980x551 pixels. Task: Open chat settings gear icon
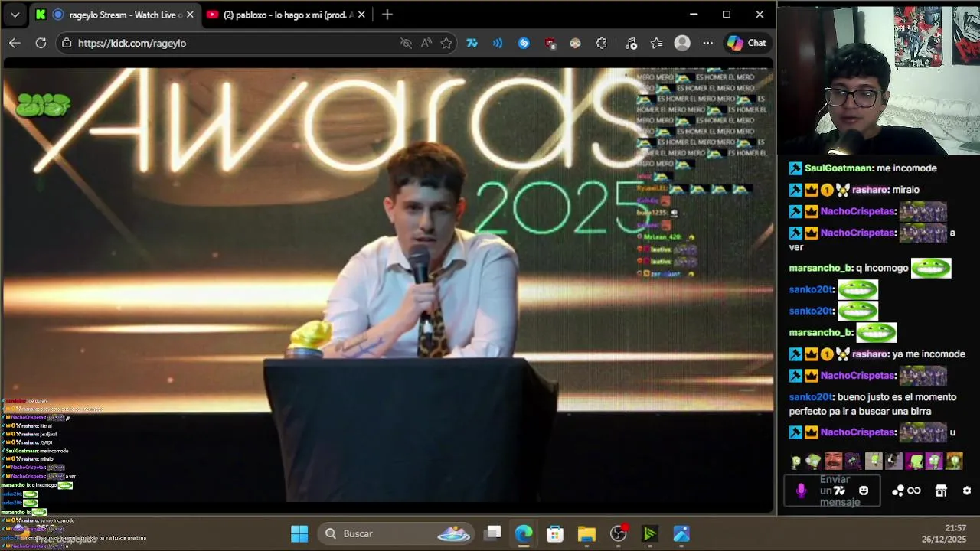point(967,491)
